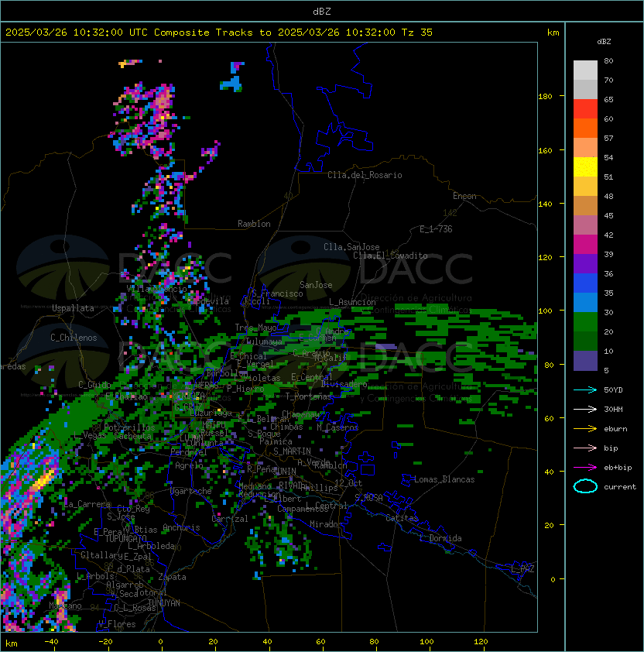Viewport: 644px width, 652px height.
Task: Pick the bright yellow dBZ scale swatch
Action: click(x=585, y=167)
